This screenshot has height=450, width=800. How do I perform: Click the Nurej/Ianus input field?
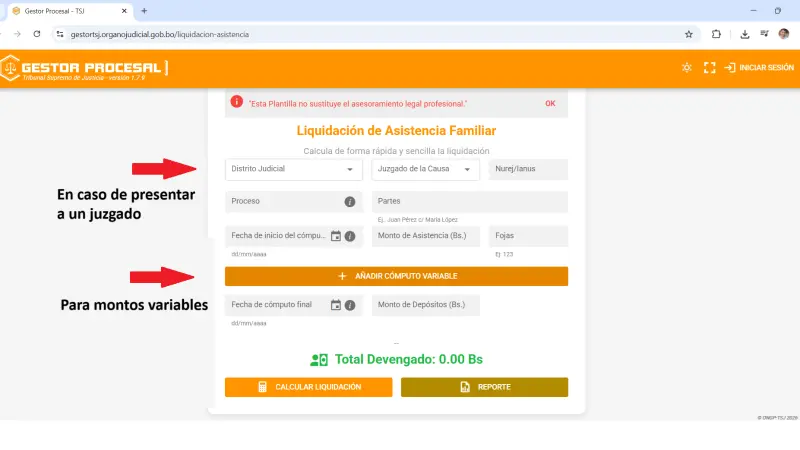click(x=528, y=169)
